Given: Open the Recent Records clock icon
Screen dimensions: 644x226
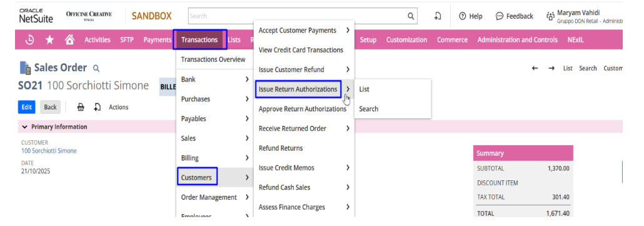Looking at the screenshot, I should point(29,40).
